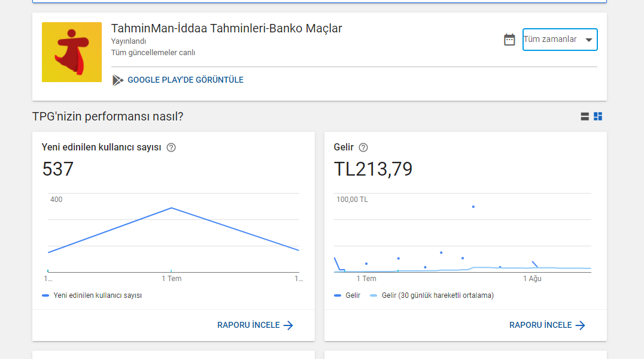Viewport: 644px width, 359px height.
Task: Click the '1 Ağu' axis label
Action: coord(532,279)
